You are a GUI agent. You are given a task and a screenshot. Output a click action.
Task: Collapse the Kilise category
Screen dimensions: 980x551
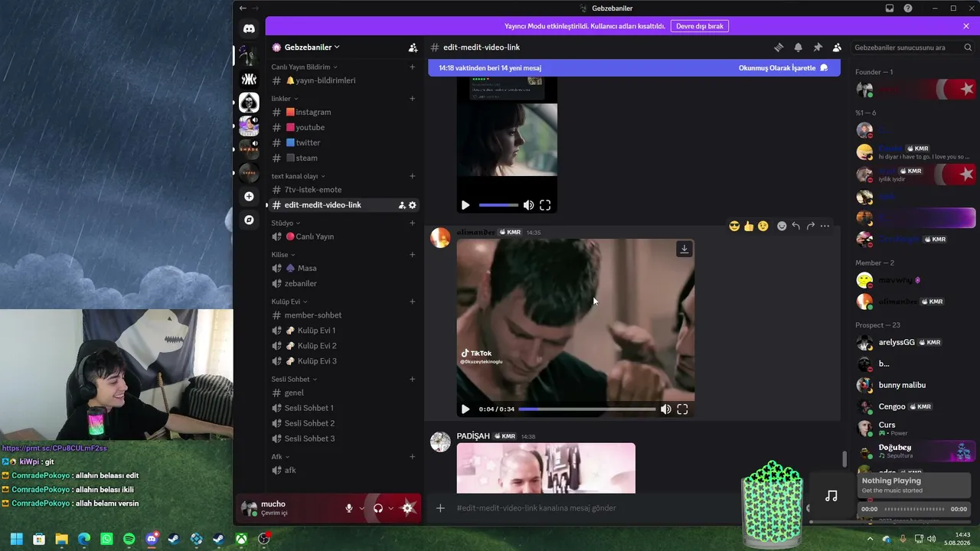tap(283, 255)
